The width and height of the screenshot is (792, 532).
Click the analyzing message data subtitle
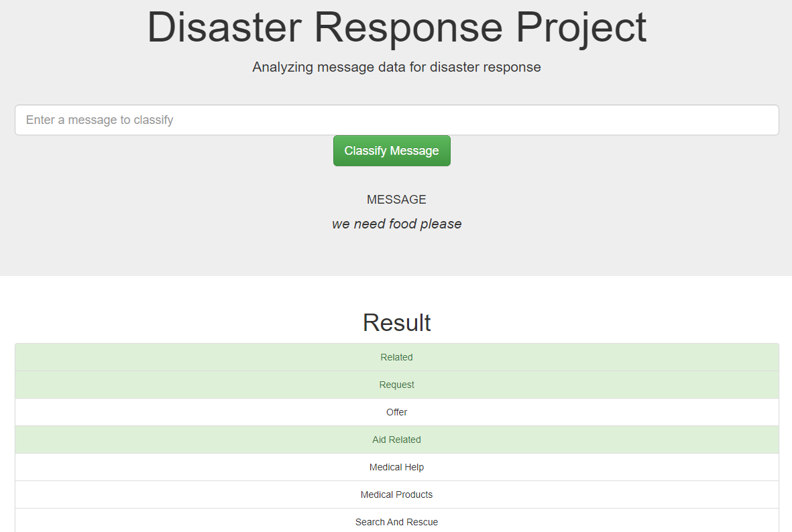click(396, 67)
